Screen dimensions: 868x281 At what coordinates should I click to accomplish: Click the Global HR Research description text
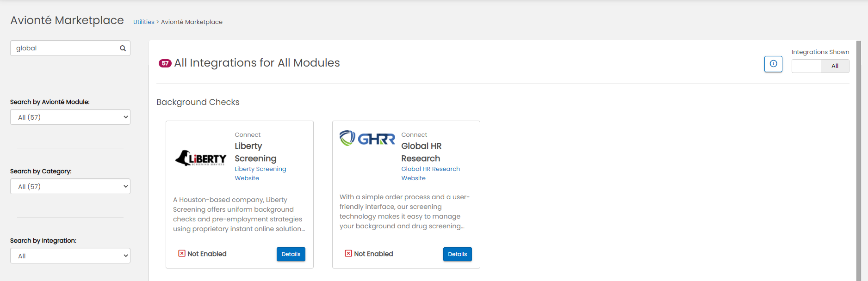point(405,211)
